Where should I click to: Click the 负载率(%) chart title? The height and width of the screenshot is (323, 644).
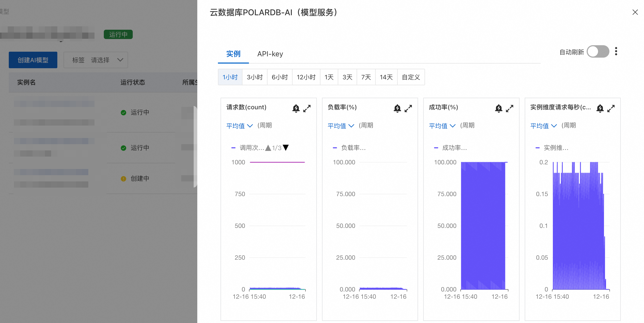coord(342,107)
